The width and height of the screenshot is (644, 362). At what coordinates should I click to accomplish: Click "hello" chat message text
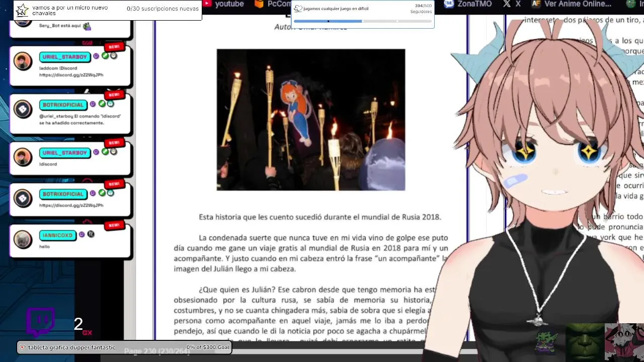(x=44, y=246)
